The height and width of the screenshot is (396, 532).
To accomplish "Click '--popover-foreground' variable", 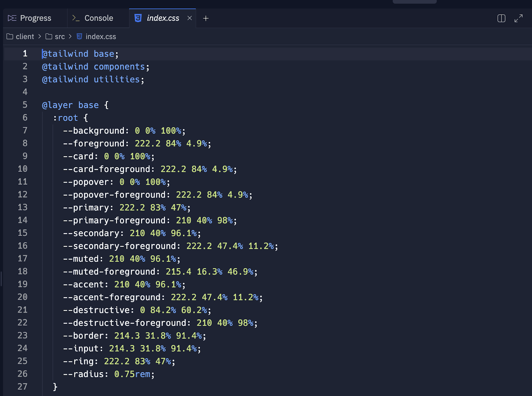I will [114, 195].
